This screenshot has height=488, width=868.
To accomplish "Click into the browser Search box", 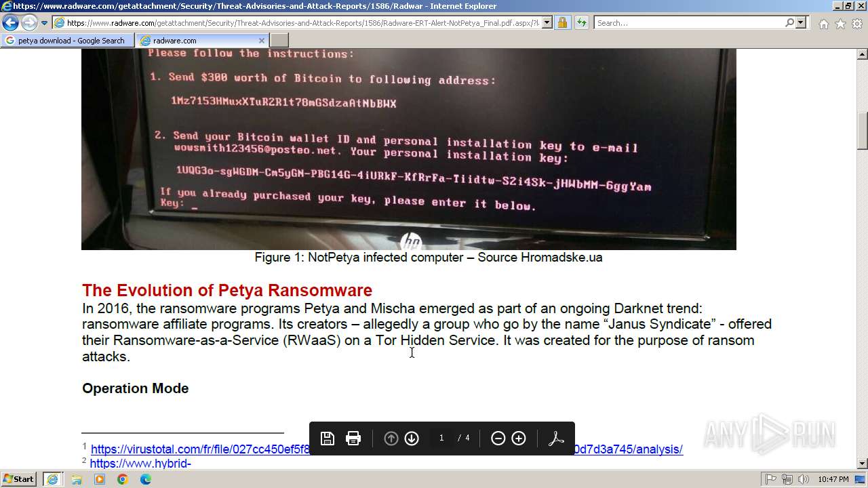I will tap(689, 23).
